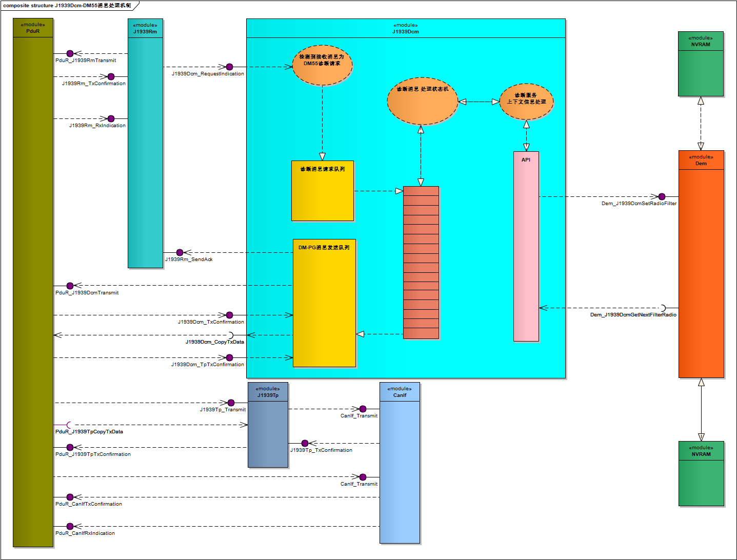The image size is (737, 560).
Task: Click the PduR_J1939TpCopyTxData label text
Action: (x=89, y=432)
